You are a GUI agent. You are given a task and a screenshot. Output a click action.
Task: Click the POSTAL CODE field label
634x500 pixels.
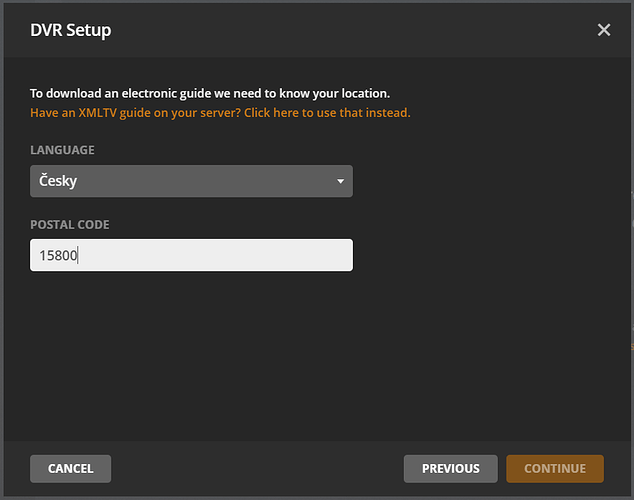coord(69,225)
